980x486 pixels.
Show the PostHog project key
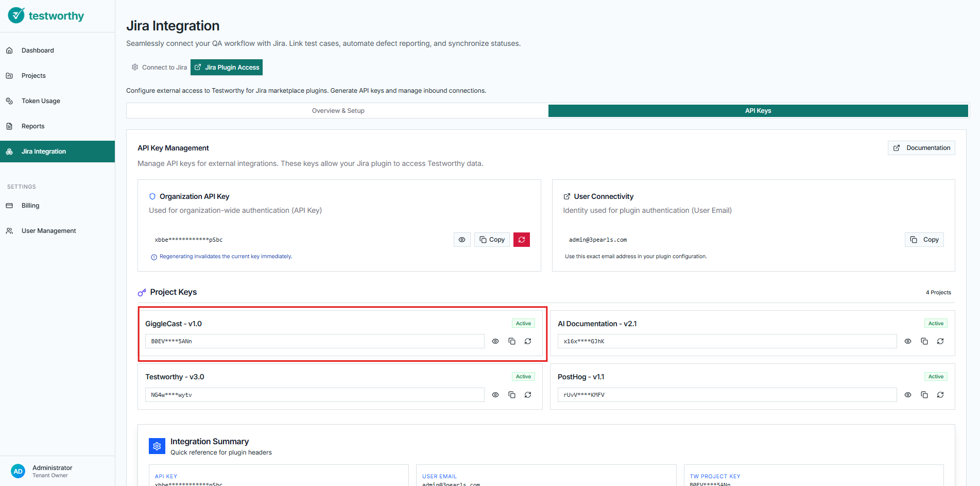(908, 395)
